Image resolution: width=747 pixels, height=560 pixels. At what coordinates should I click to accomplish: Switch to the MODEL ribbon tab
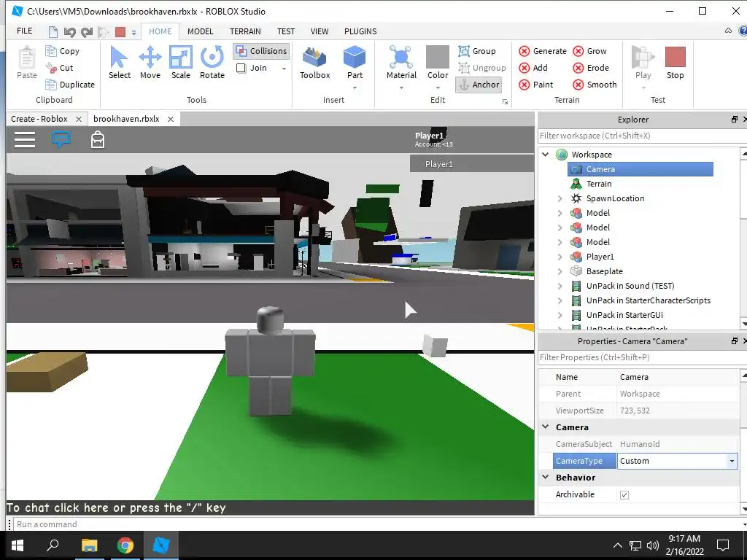click(x=200, y=31)
